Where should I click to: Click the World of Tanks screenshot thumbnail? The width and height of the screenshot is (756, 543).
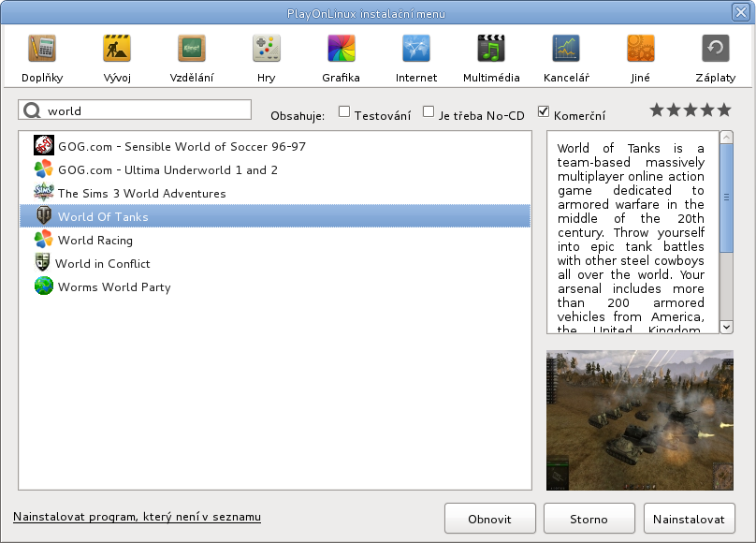tap(640, 420)
